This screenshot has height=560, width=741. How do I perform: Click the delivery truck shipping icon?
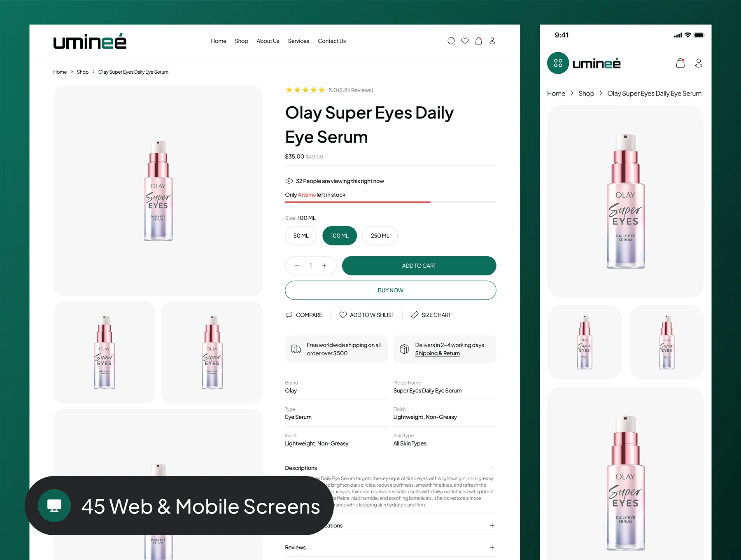point(296,349)
